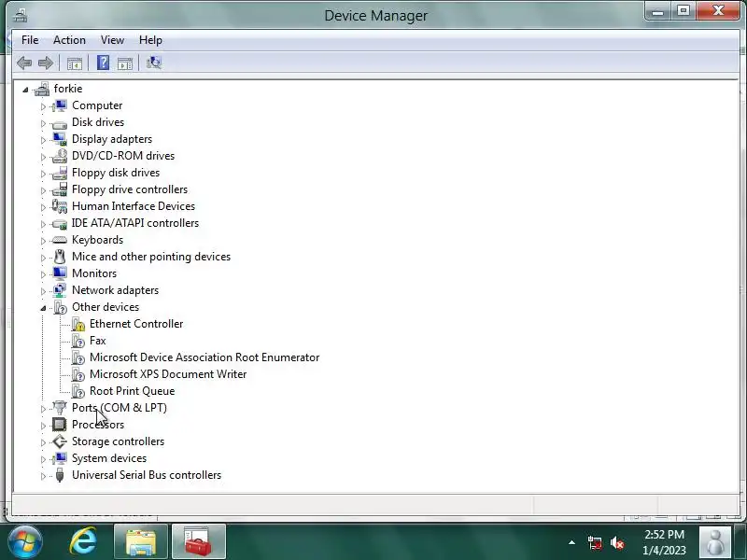Collapse the Other devices category
Viewport: 747px width, 560px height.
coord(43,308)
